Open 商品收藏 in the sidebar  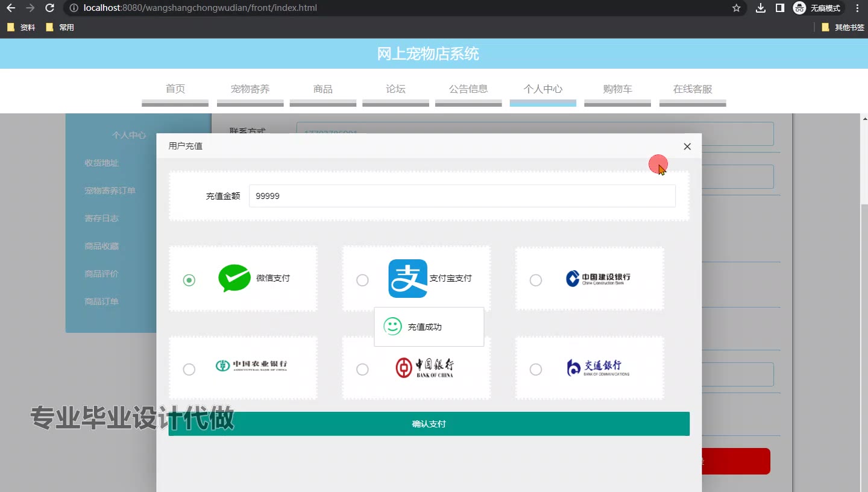[102, 246]
